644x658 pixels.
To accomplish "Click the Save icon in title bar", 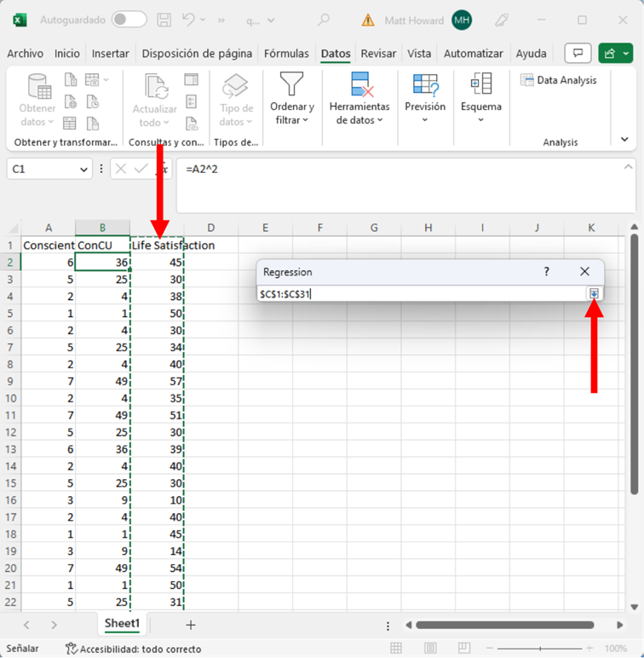I will [165, 20].
